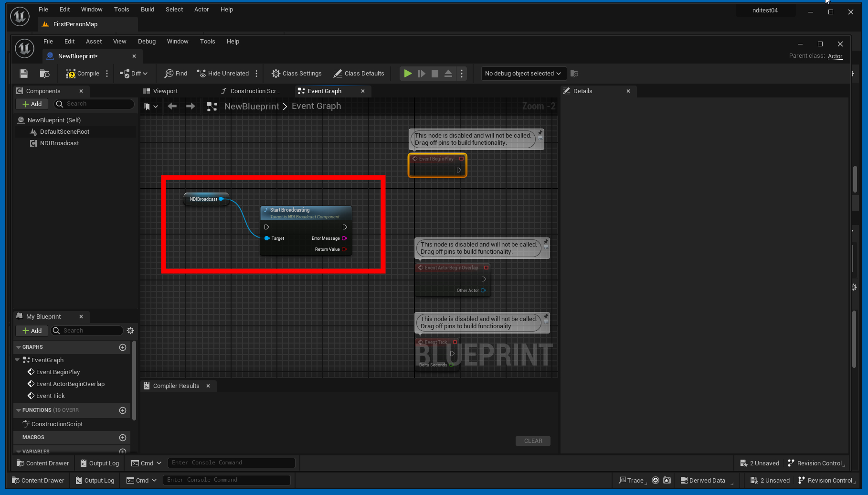This screenshot has height=495, width=868.
Task: Collapse the GRAPHS section
Action: [x=19, y=347]
